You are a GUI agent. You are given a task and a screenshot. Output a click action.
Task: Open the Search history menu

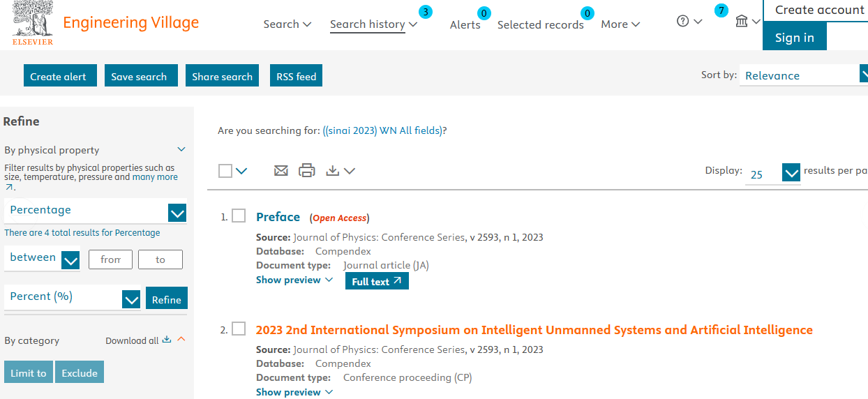pos(373,24)
